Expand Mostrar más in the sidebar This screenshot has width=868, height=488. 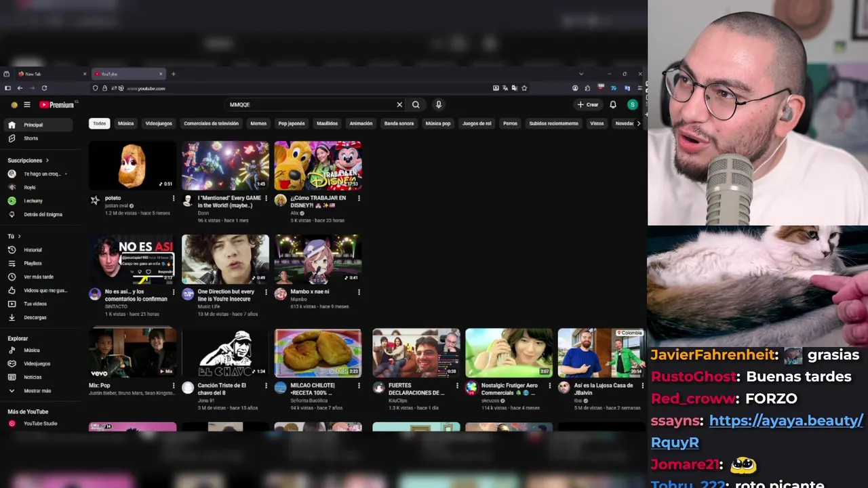click(x=38, y=390)
